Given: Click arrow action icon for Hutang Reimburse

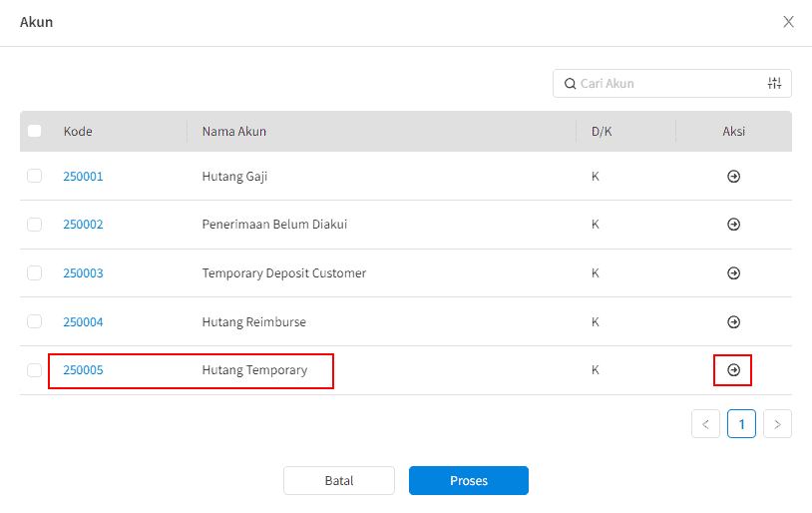Looking at the screenshot, I should pos(733,321).
